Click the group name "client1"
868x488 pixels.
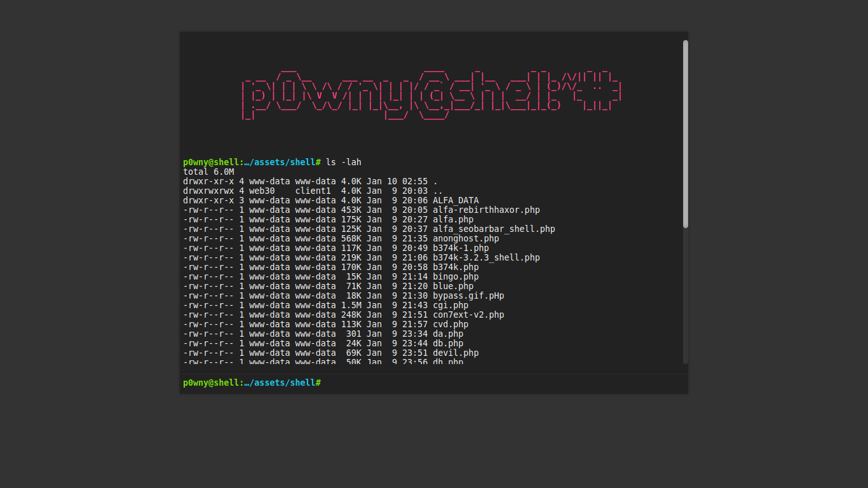313,191
